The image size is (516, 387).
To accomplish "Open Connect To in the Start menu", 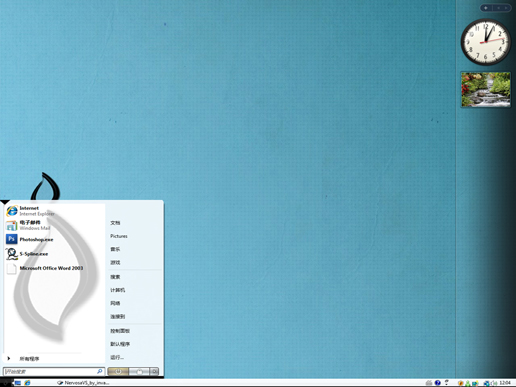I will 118,316.
